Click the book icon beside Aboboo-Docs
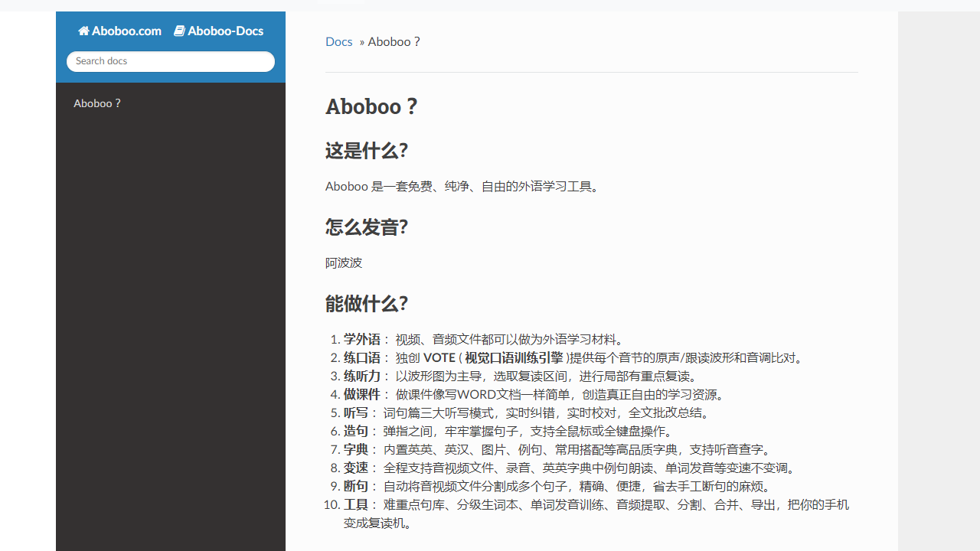Image resolution: width=980 pixels, height=551 pixels. pyautogui.click(x=179, y=31)
